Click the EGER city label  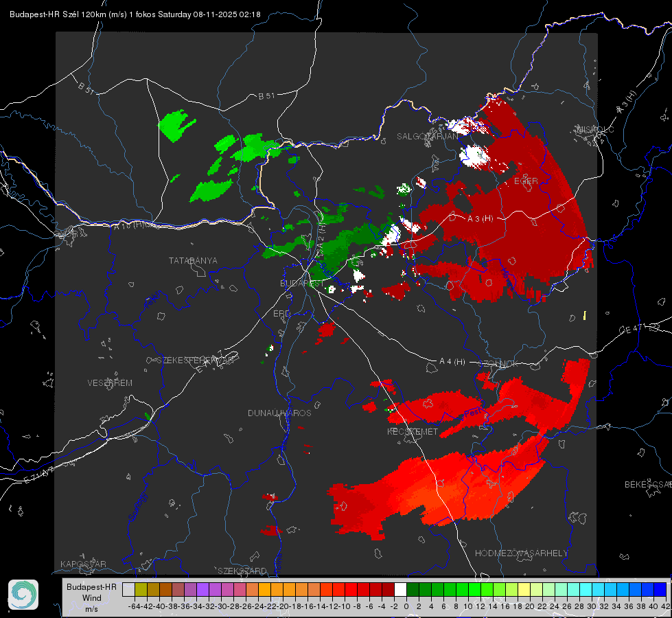(x=526, y=181)
